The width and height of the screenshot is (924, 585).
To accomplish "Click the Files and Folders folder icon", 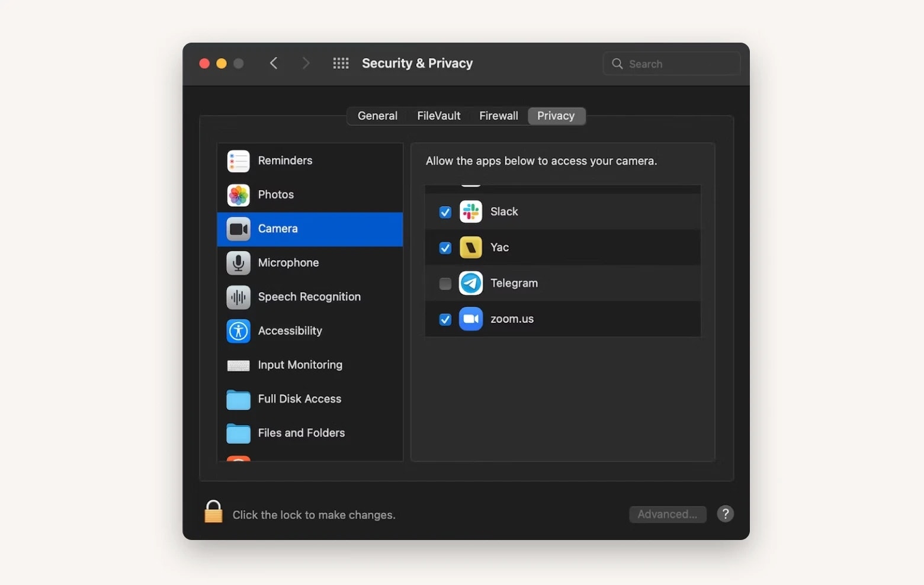I will pyautogui.click(x=238, y=433).
